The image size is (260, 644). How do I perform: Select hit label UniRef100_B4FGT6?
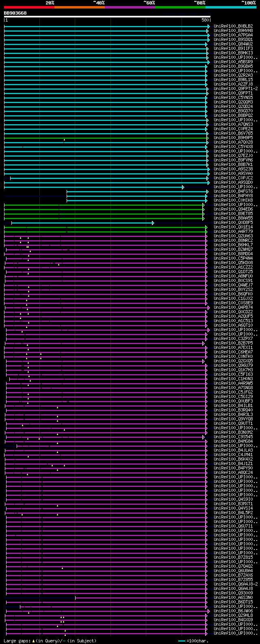pyautogui.click(x=233, y=191)
